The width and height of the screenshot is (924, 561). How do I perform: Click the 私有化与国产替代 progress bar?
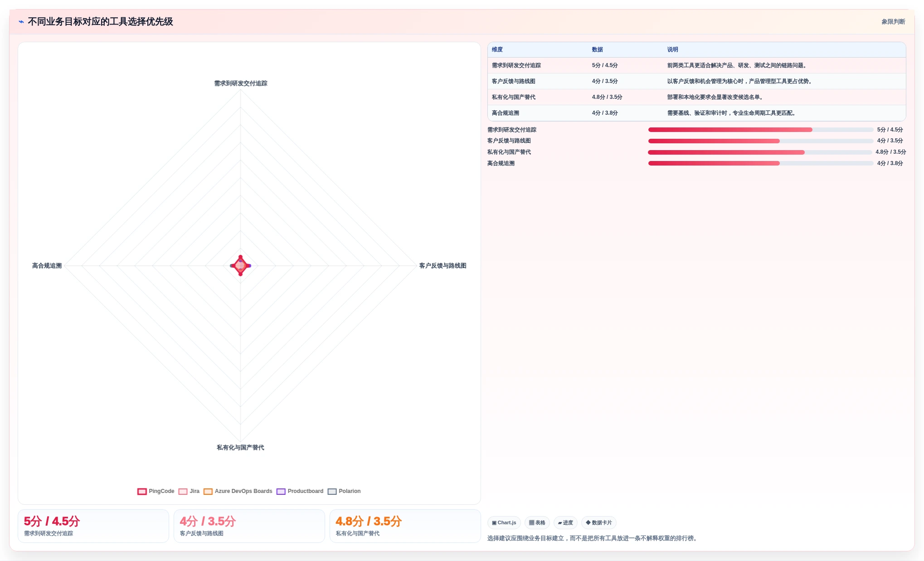coord(760,152)
